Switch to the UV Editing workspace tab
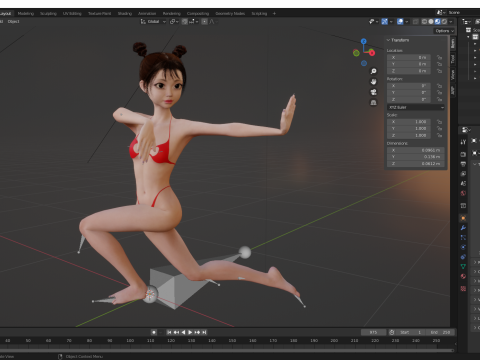This screenshot has width=480, height=360. (x=72, y=14)
